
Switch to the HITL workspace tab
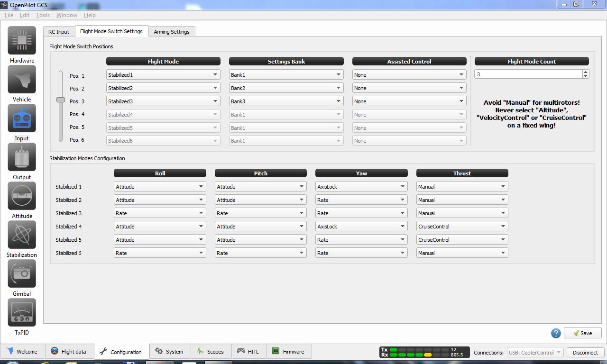tap(248, 352)
